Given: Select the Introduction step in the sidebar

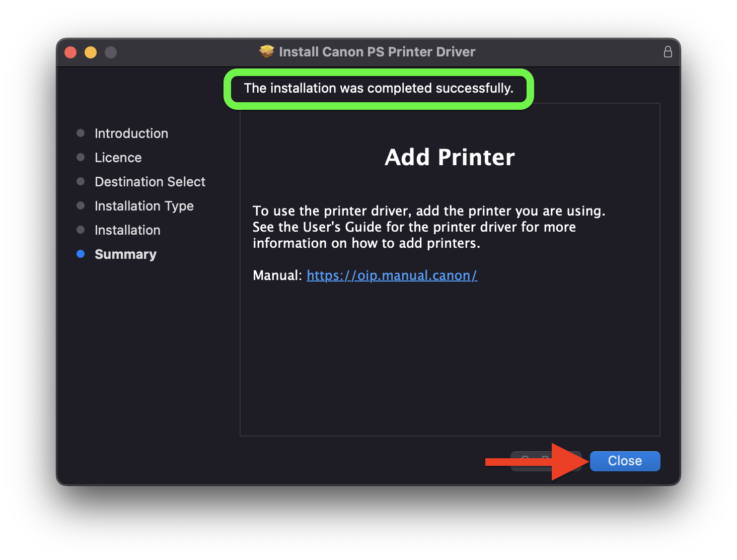Looking at the screenshot, I should coord(131,133).
